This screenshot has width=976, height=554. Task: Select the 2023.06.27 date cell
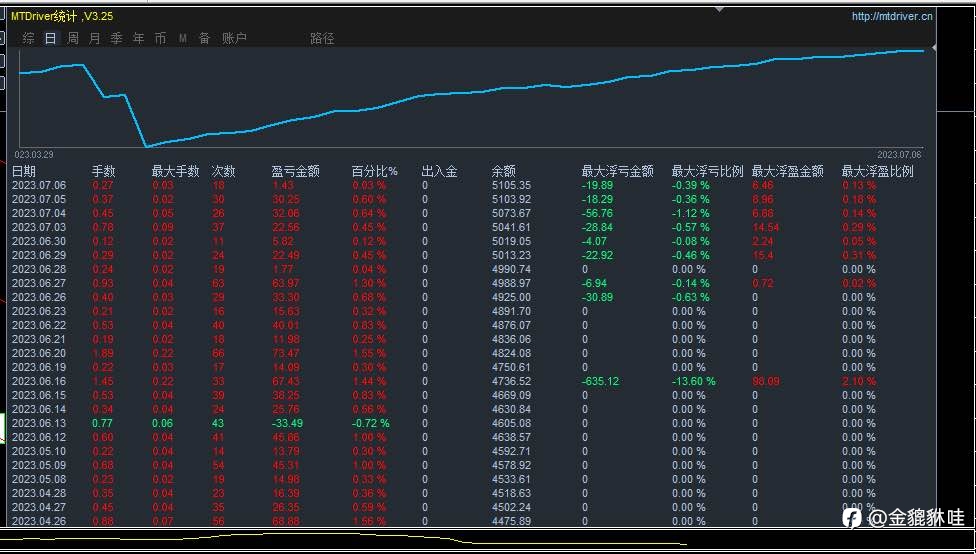coord(39,283)
